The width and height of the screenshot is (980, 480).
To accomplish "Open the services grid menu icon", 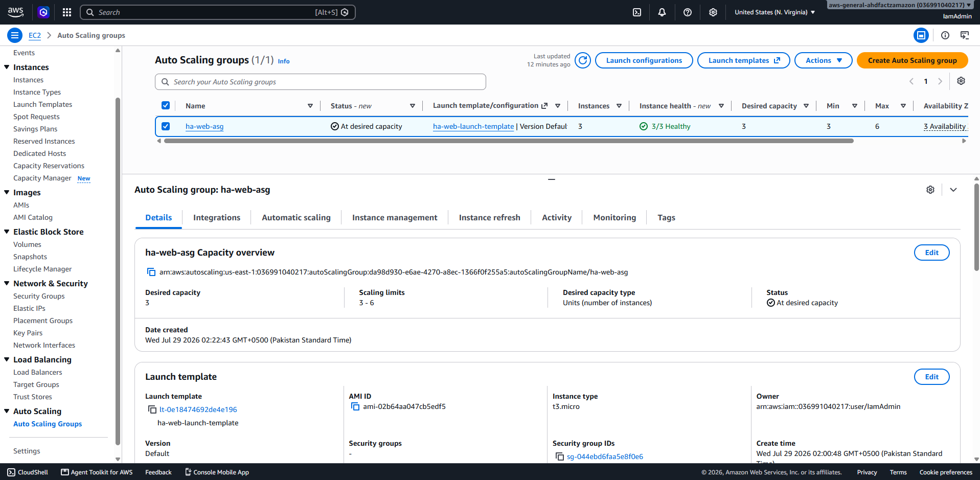I will pyautogui.click(x=67, y=12).
